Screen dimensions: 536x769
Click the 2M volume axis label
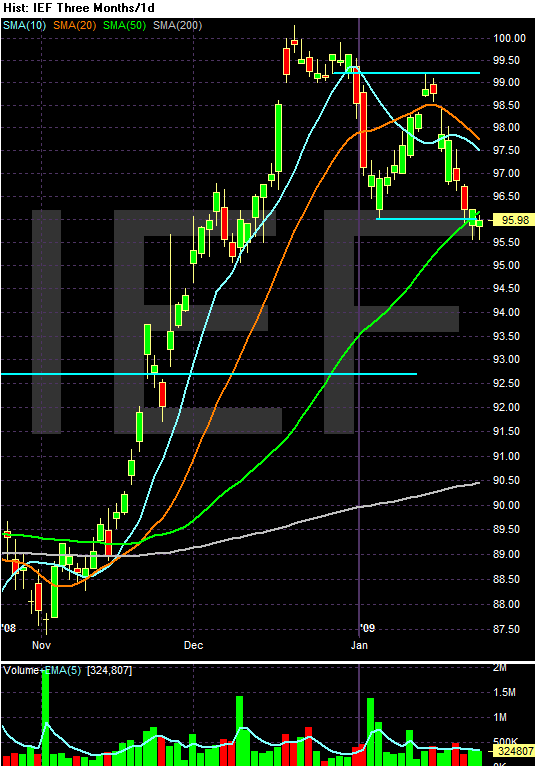coord(500,667)
